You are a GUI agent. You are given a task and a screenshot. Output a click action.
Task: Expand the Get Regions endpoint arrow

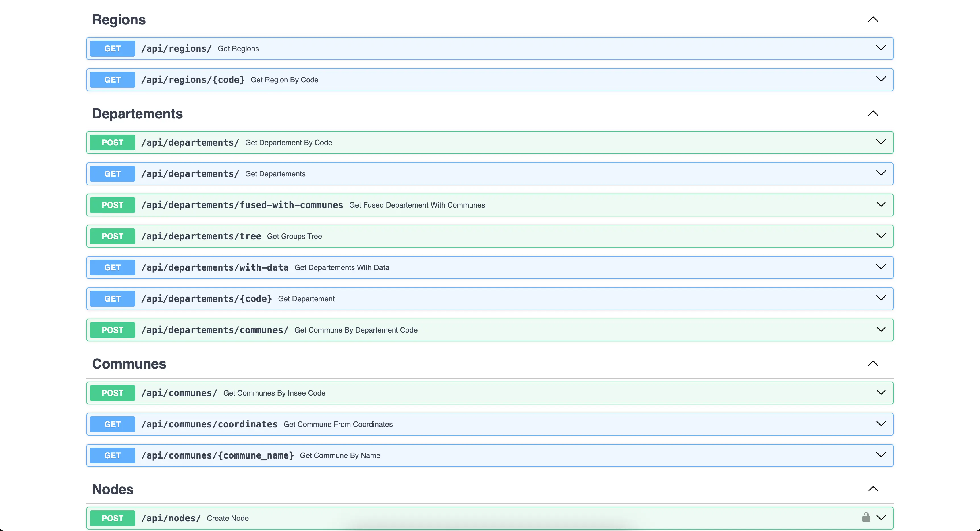[x=881, y=48]
